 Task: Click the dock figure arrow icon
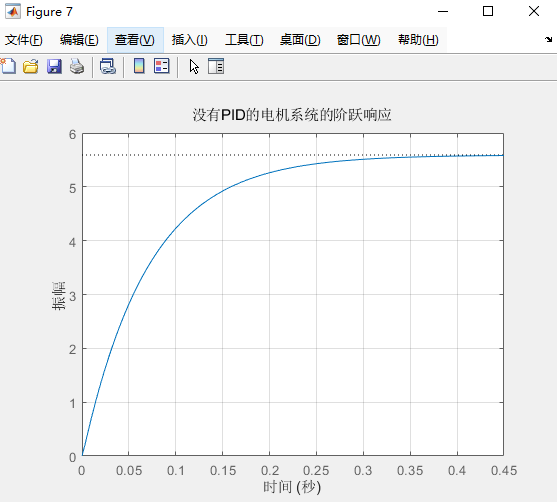click(x=548, y=39)
